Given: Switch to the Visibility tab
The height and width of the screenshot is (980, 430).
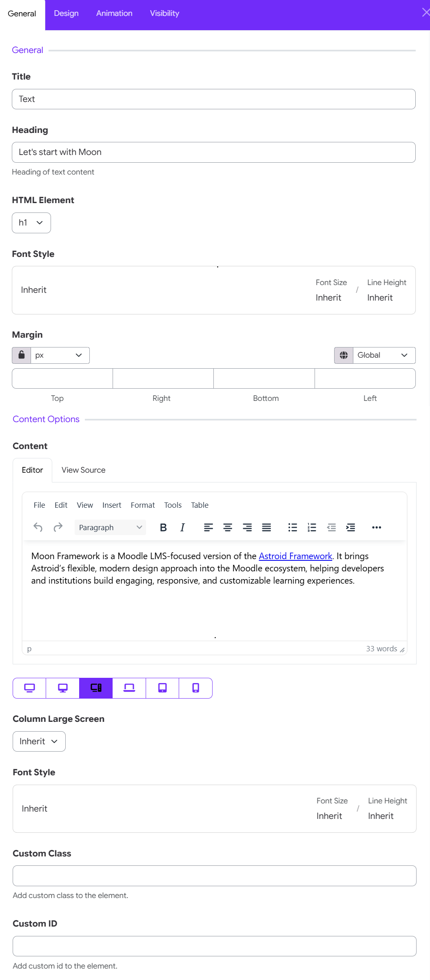Looking at the screenshot, I should [x=164, y=13].
